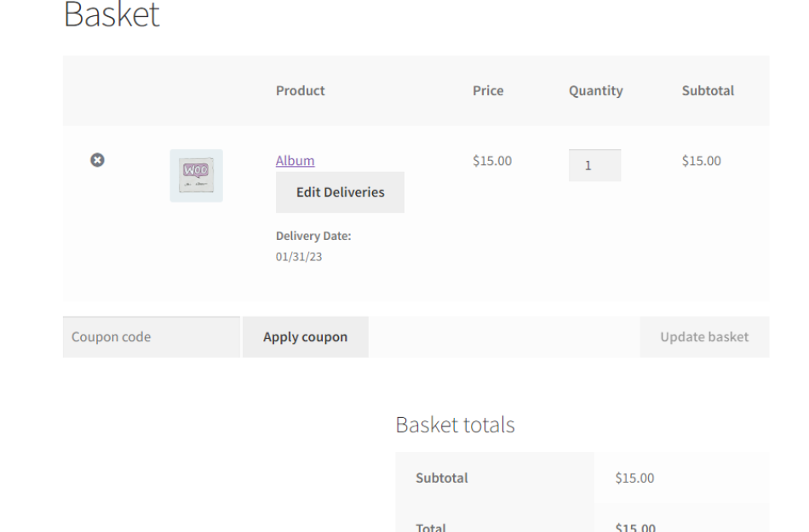This screenshot has height=532, width=809.
Task: Open the Album product page
Action: tap(295, 161)
